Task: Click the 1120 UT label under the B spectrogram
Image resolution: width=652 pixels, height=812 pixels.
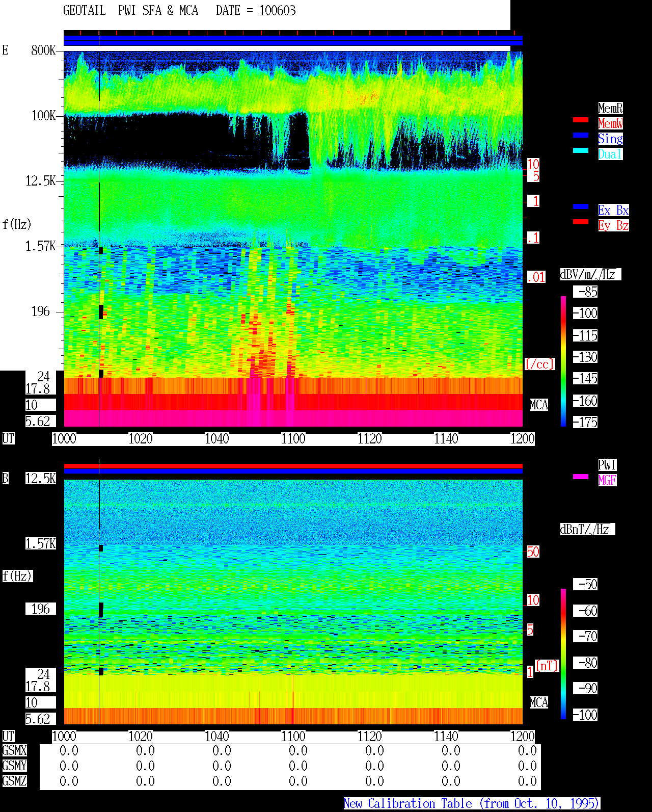Action: tap(370, 737)
